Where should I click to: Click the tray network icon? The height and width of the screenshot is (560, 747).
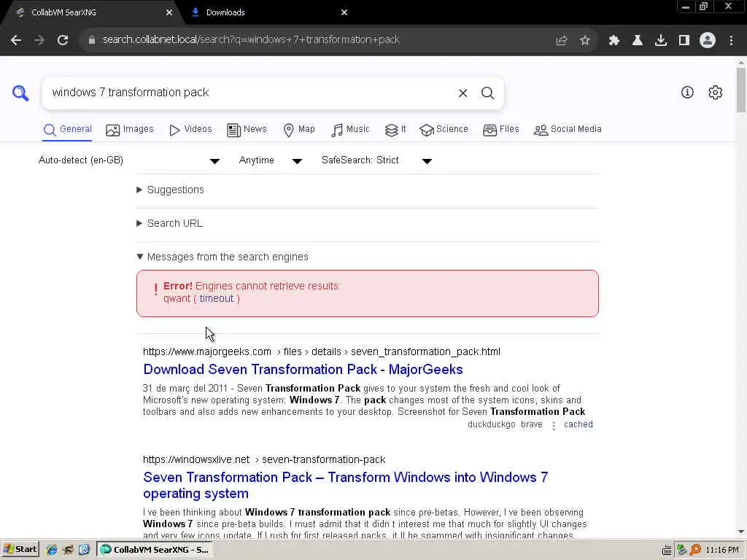[x=682, y=550]
